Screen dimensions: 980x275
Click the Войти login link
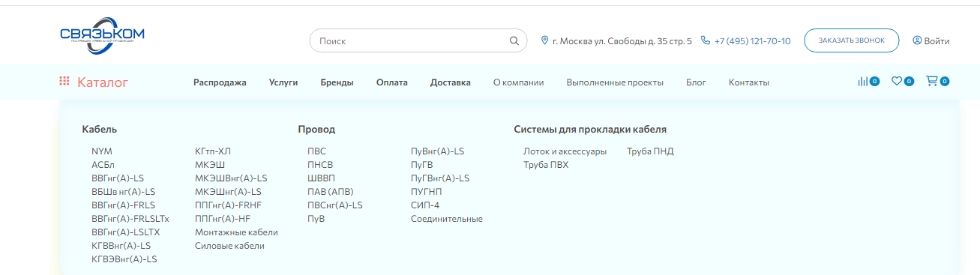pos(937,41)
